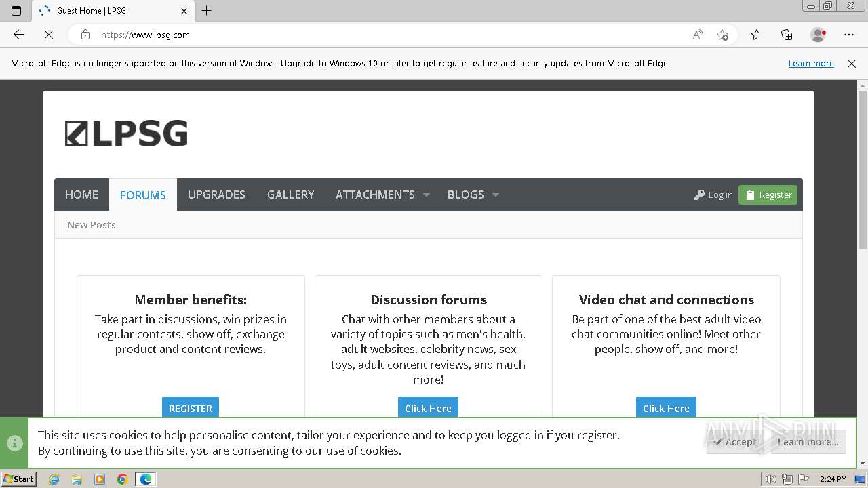Close the Guest Home LPSG tab
The height and width of the screenshot is (488, 868).
click(x=184, y=11)
